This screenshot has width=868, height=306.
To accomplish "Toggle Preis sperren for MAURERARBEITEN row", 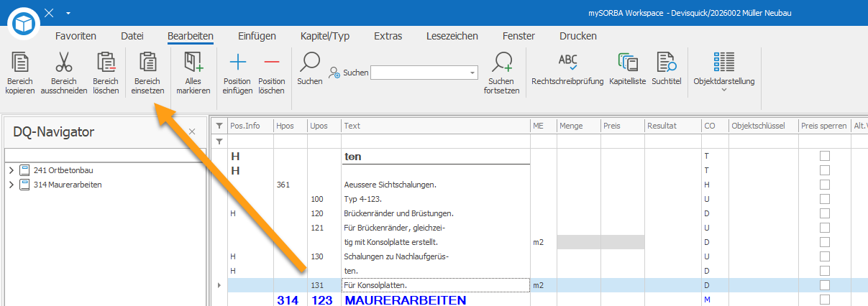I will [825, 300].
